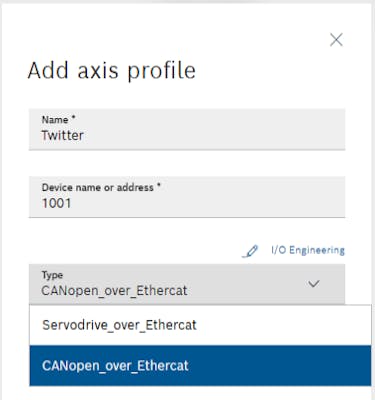The height and width of the screenshot is (400, 375).
Task: Collapse the Type dropdown using the chevron
Action: click(314, 284)
